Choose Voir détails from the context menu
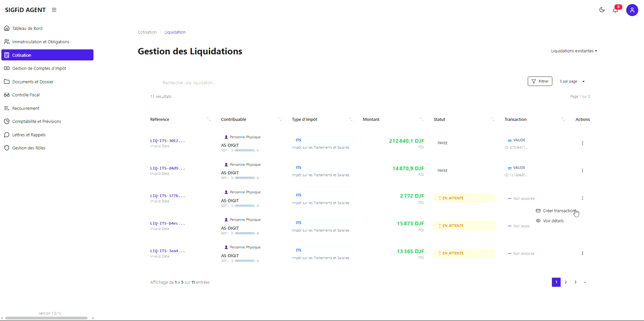Viewport: 644px width, 321px height. 553,221
